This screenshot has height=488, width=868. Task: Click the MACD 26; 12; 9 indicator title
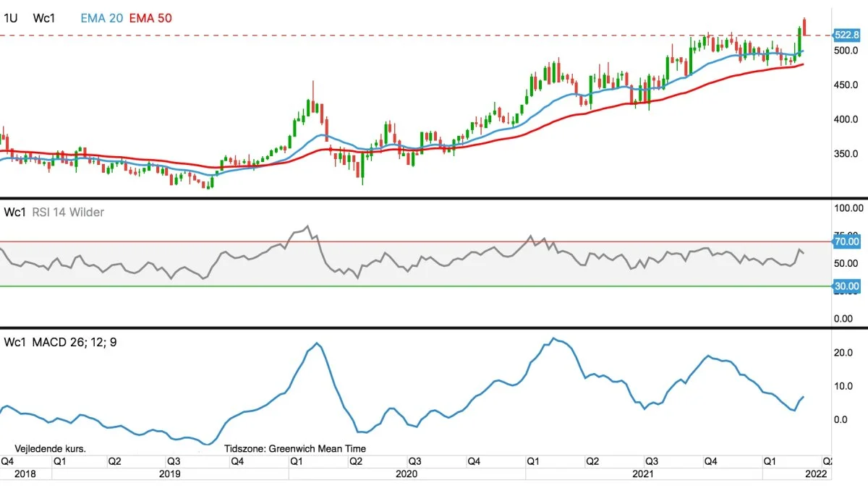click(75, 341)
